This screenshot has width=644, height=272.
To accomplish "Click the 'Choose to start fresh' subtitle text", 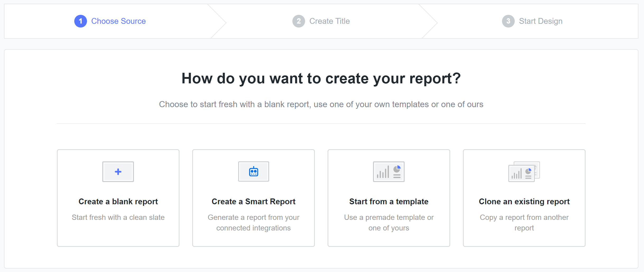I will click(321, 105).
